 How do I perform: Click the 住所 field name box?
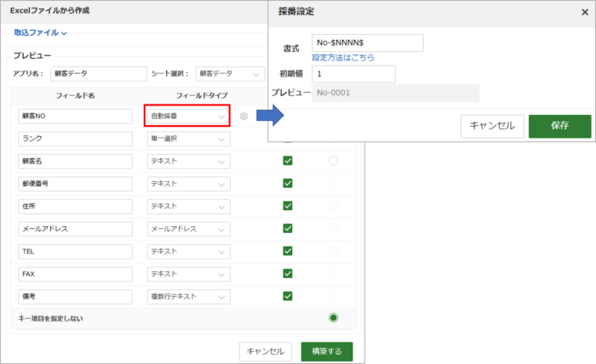pos(75,207)
